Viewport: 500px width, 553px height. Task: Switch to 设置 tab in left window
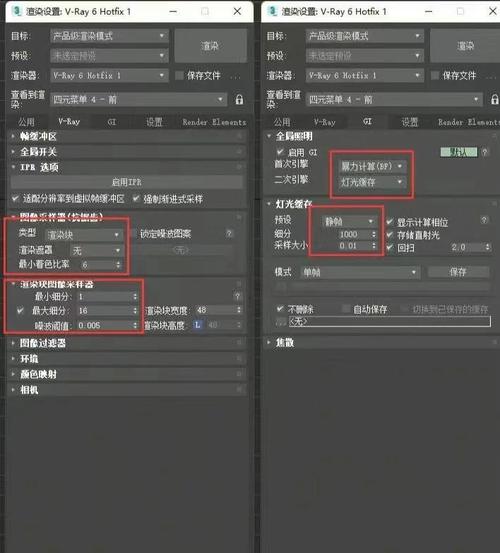click(154, 122)
